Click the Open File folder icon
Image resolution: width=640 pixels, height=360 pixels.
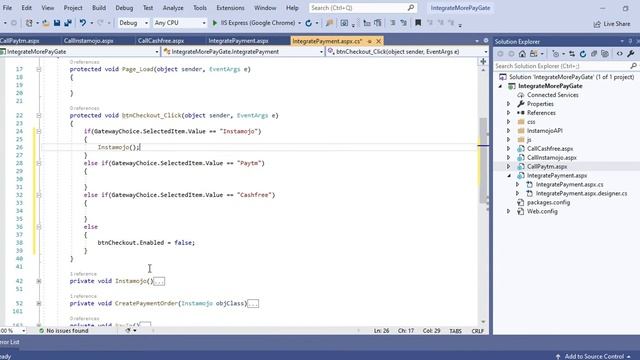point(46,23)
